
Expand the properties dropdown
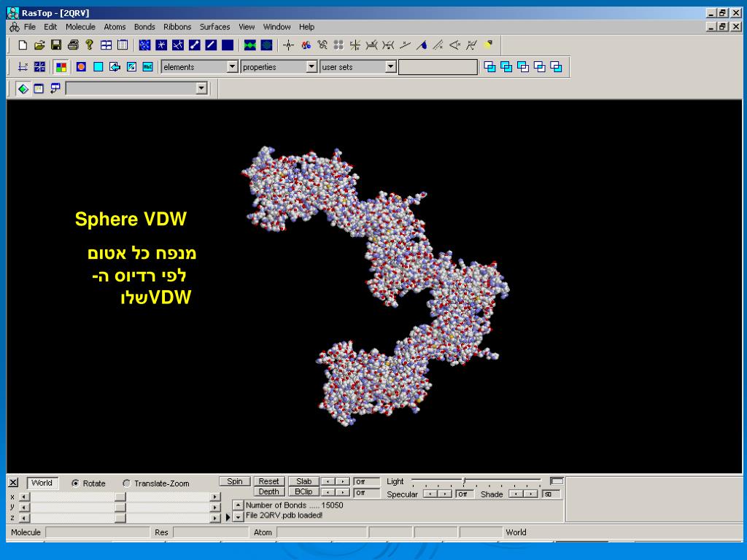(311, 67)
